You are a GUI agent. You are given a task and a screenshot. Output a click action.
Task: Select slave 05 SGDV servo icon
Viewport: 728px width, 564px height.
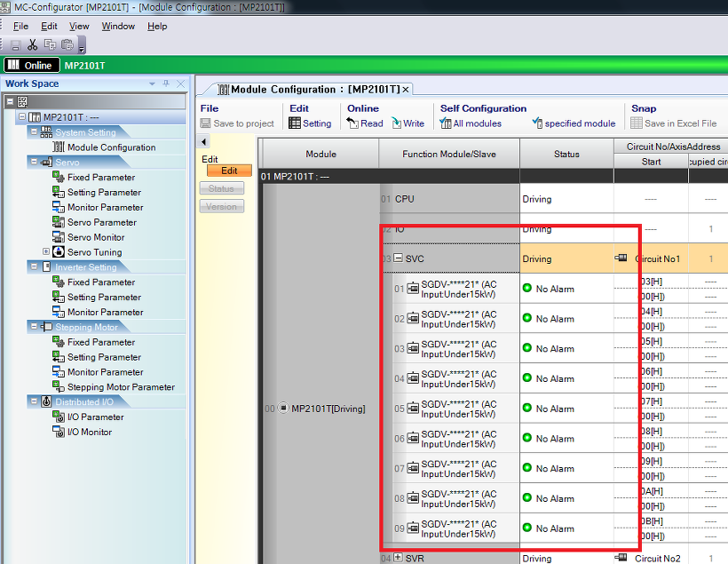(x=413, y=408)
